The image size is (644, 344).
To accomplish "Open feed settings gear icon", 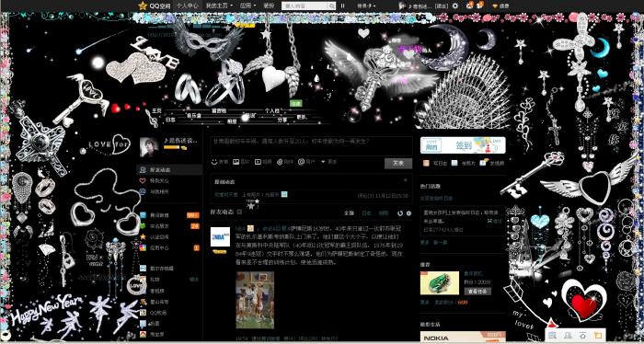I will (408, 213).
